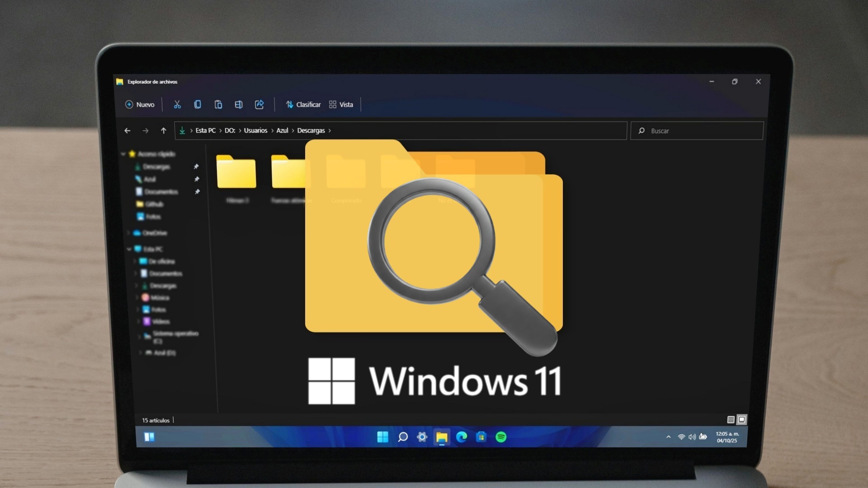Click the pin icon beside Azul
The height and width of the screenshot is (488, 868).
[196, 179]
